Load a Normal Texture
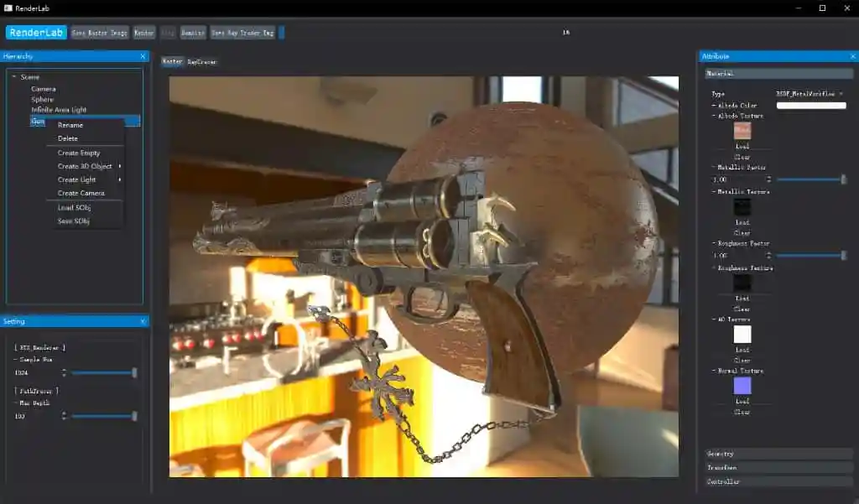Image resolution: width=859 pixels, height=504 pixels. [742, 402]
